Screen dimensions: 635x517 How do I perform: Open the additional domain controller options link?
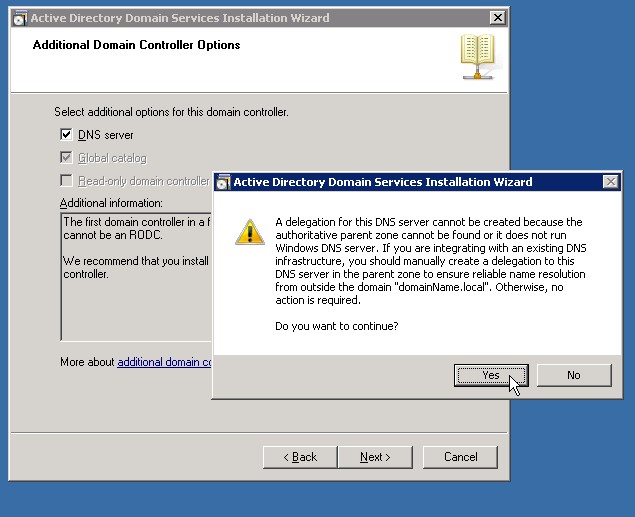point(165,362)
